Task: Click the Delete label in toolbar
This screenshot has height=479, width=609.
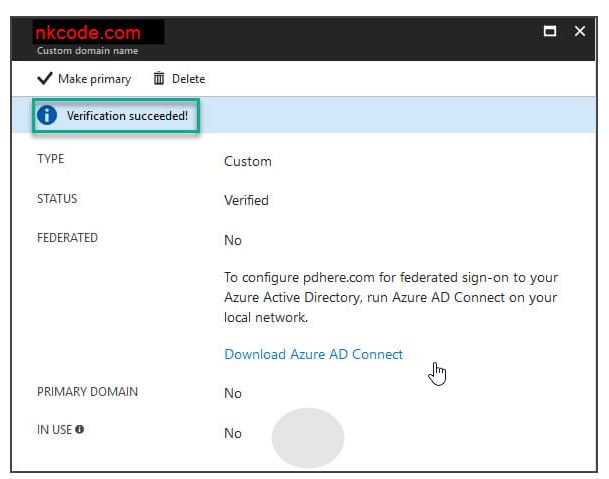Action: 188,79
